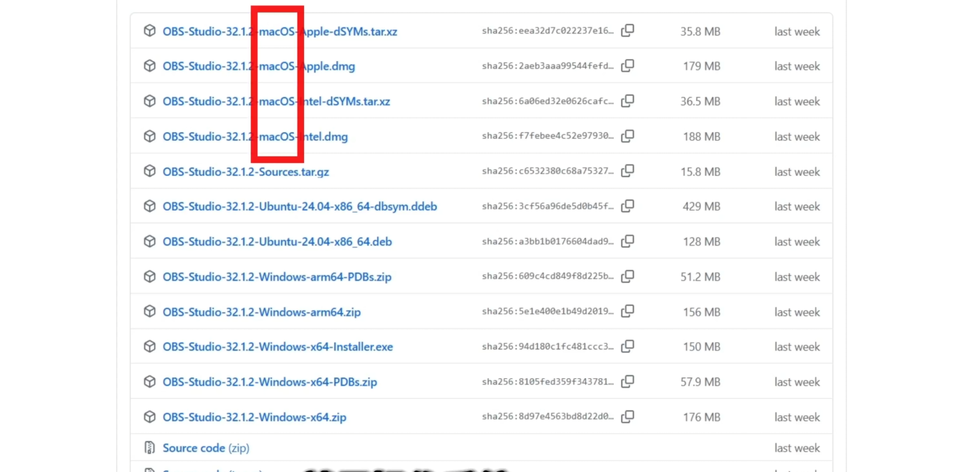Screen dimensions: 980x472
Task: Select the hash text sha256:c6532380c68a75327...
Action: 548,172
